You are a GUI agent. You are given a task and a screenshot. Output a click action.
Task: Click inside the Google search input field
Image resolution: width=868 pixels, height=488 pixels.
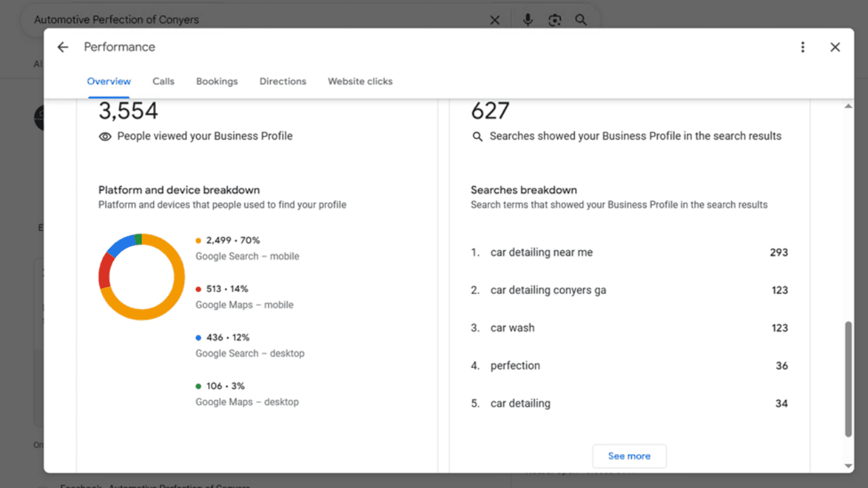click(258, 20)
